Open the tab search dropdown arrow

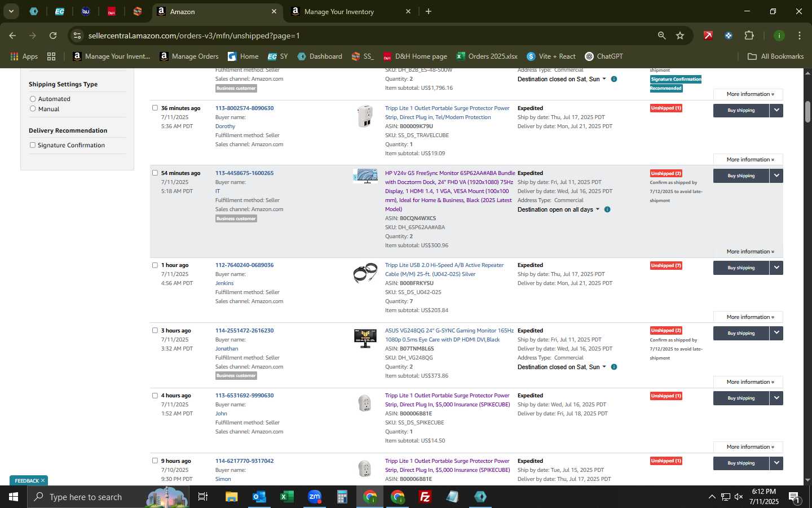(11, 11)
